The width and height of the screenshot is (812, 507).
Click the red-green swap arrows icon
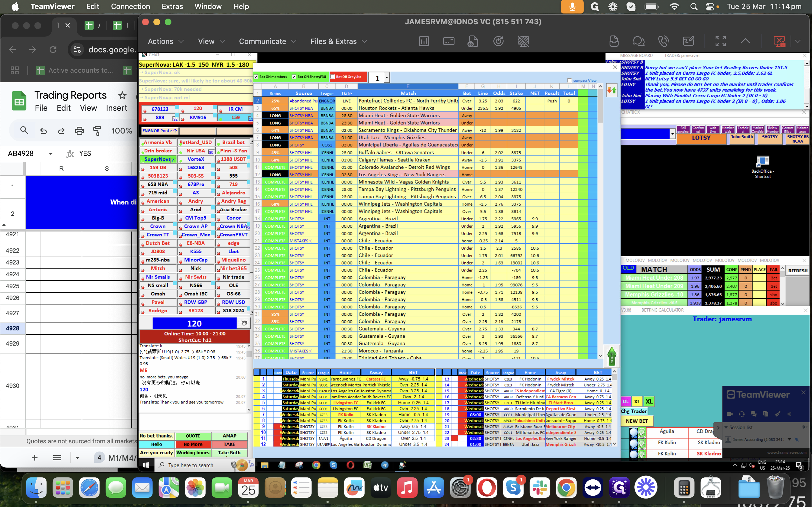612,90
